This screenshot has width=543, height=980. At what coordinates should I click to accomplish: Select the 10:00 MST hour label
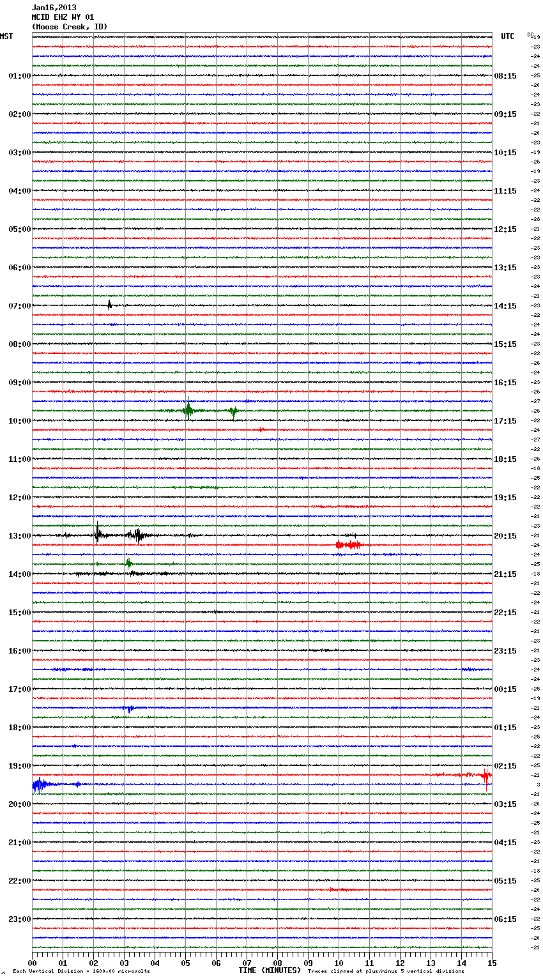click(19, 421)
